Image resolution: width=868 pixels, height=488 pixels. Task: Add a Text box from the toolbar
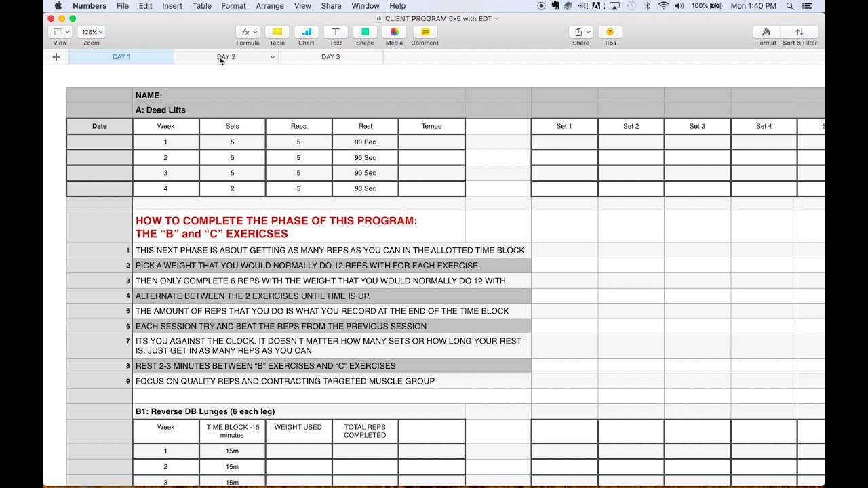click(336, 32)
